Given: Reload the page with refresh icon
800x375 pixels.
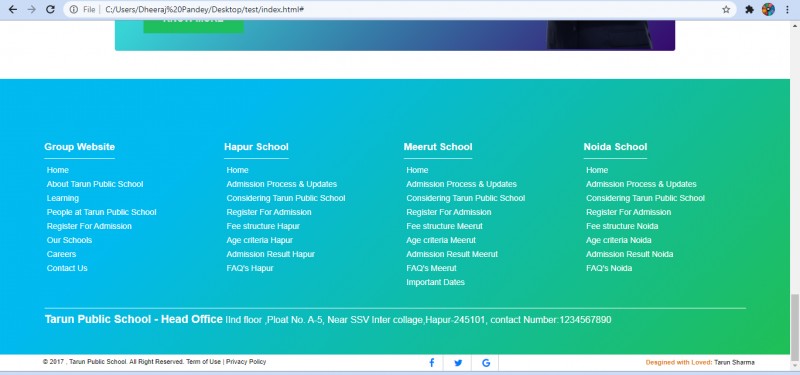Looking at the screenshot, I should [50, 9].
